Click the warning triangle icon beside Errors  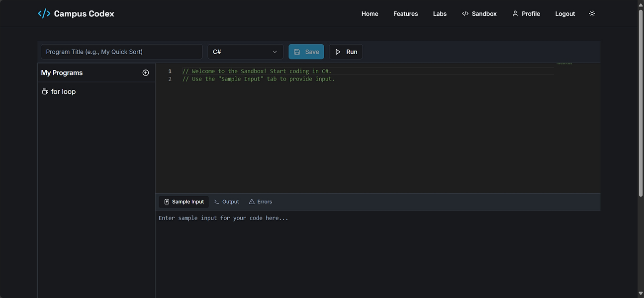(x=251, y=202)
